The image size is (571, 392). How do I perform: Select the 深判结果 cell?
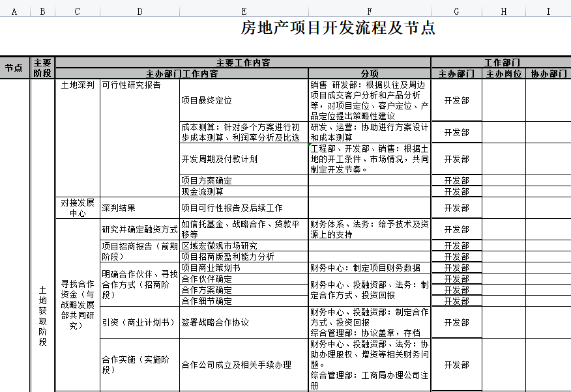coord(140,208)
